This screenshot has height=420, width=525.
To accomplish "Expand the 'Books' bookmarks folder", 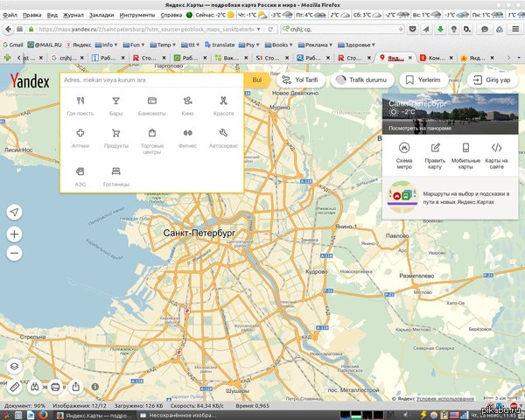I will (278, 45).
